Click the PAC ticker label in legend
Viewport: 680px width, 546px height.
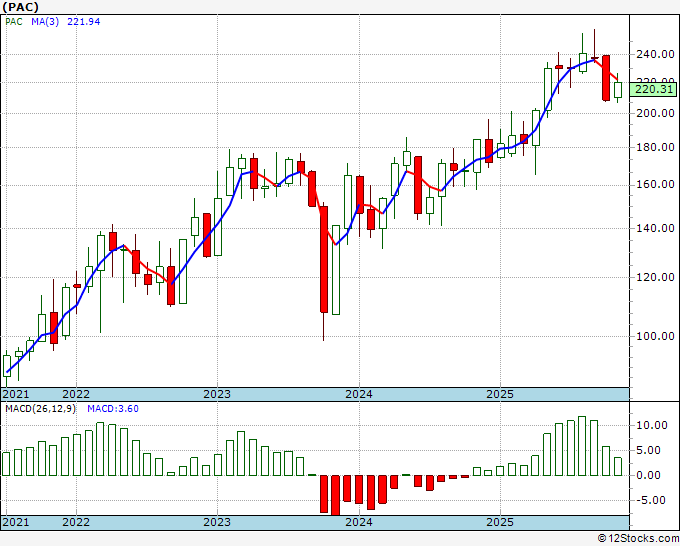pos(14,22)
